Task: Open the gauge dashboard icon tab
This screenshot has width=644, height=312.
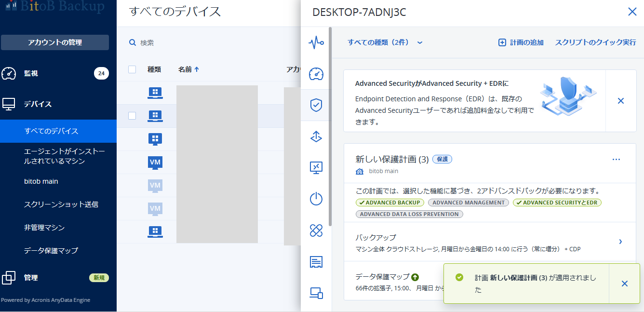Action: pyautogui.click(x=316, y=74)
